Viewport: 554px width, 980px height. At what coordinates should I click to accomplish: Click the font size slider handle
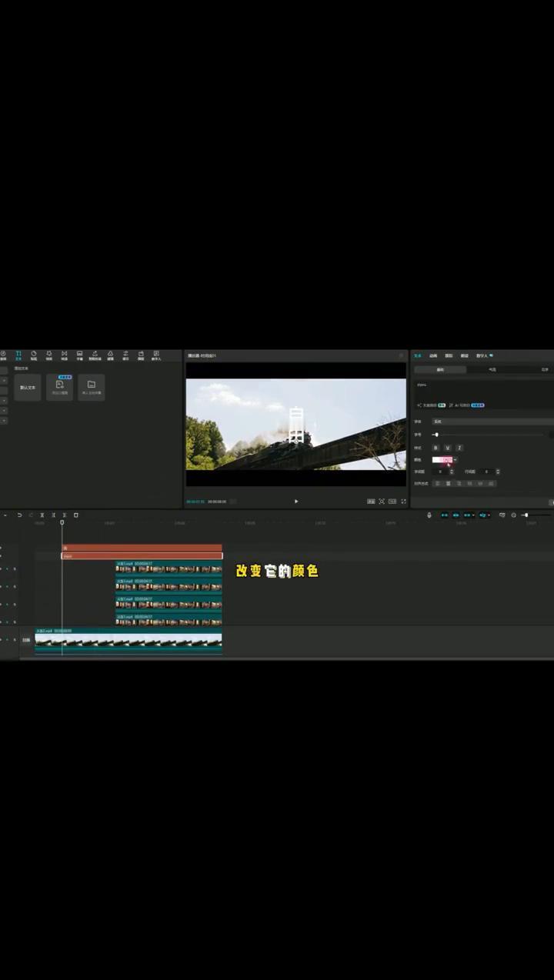tap(436, 435)
